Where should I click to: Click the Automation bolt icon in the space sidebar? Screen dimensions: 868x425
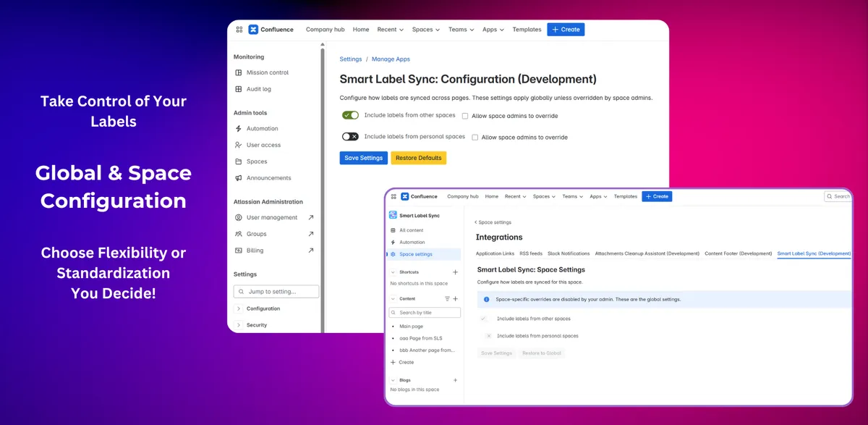coord(393,243)
